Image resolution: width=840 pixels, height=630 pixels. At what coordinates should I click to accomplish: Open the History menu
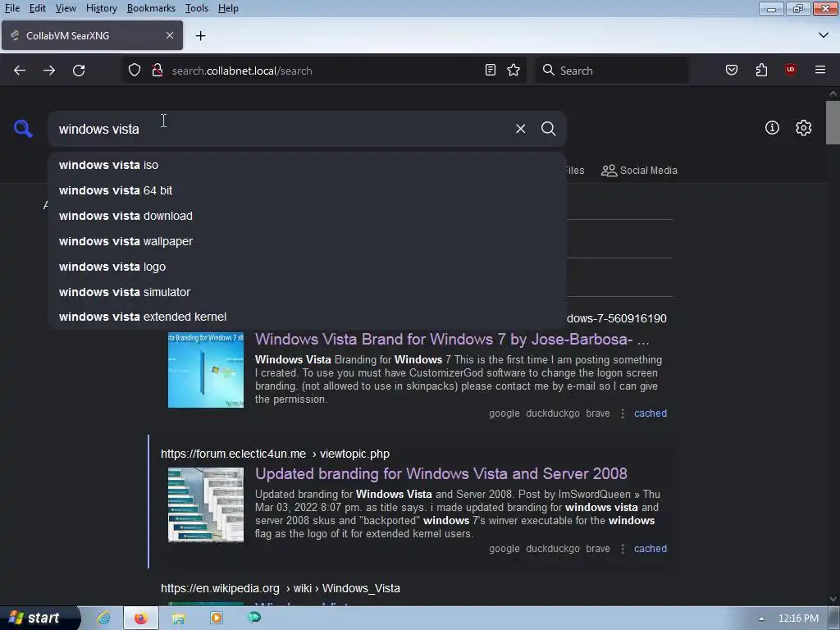[x=101, y=8]
